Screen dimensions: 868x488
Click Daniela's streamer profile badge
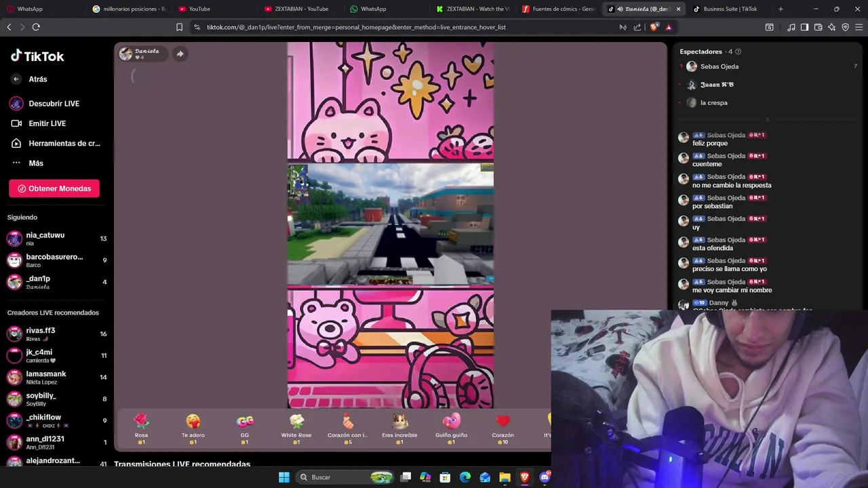tap(142, 54)
